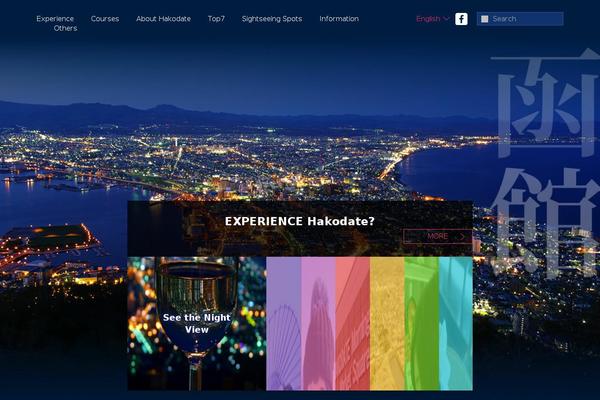Select the cyan experience panel
The image size is (600, 400).
click(456, 323)
